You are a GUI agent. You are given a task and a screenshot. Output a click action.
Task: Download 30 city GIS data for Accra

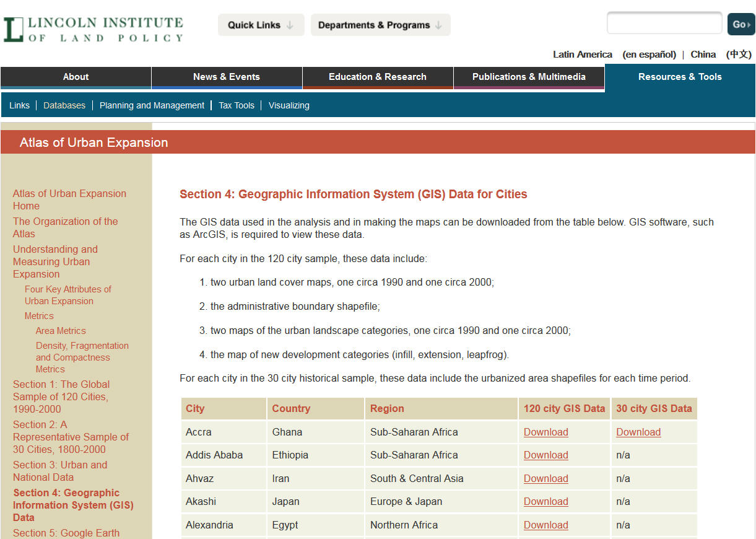pos(638,432)
